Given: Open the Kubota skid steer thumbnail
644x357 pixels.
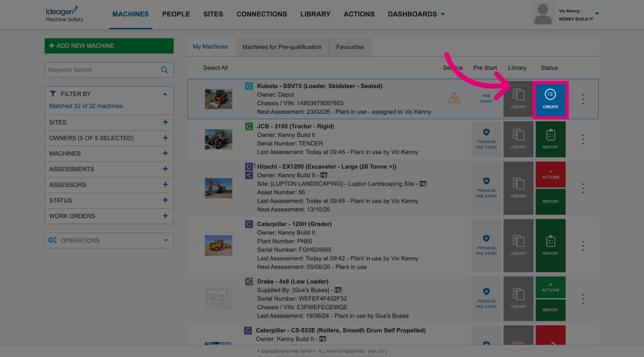Looking at the screenshot, I should pos(219,99).
